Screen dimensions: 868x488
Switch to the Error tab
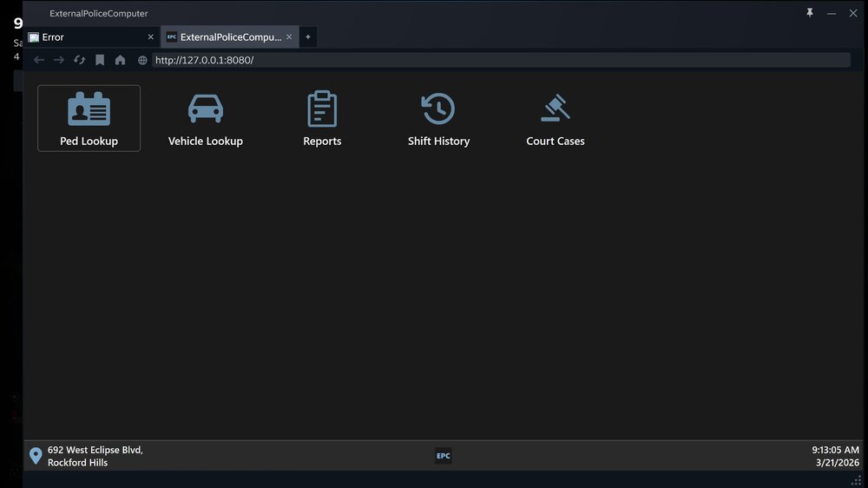point(91,37)
